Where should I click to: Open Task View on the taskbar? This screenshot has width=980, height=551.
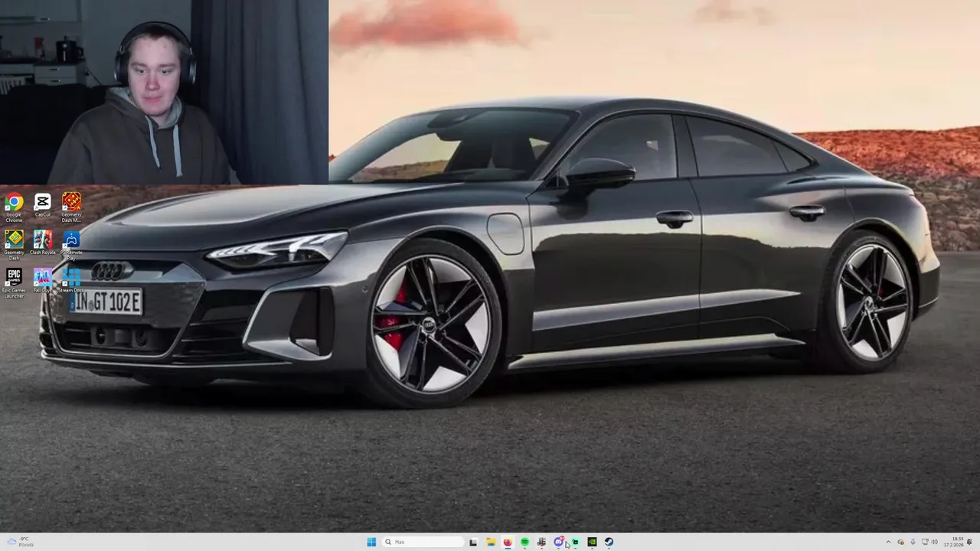(473, 542)
